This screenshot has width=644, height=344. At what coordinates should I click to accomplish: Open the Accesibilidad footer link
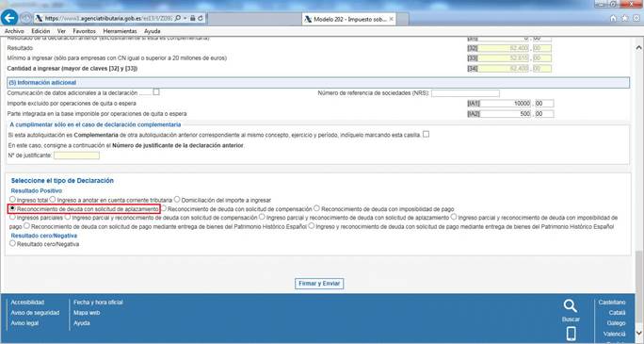click(27, 303)
